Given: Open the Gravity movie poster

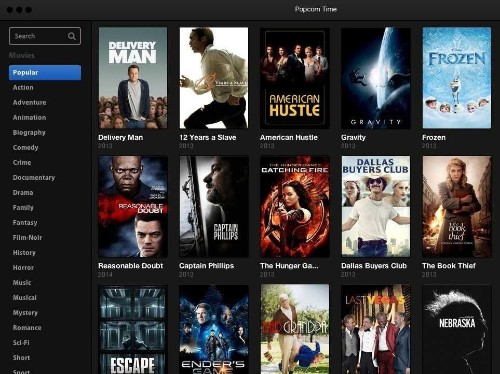Looking at the screenshot, I should [x=376, y=78].
